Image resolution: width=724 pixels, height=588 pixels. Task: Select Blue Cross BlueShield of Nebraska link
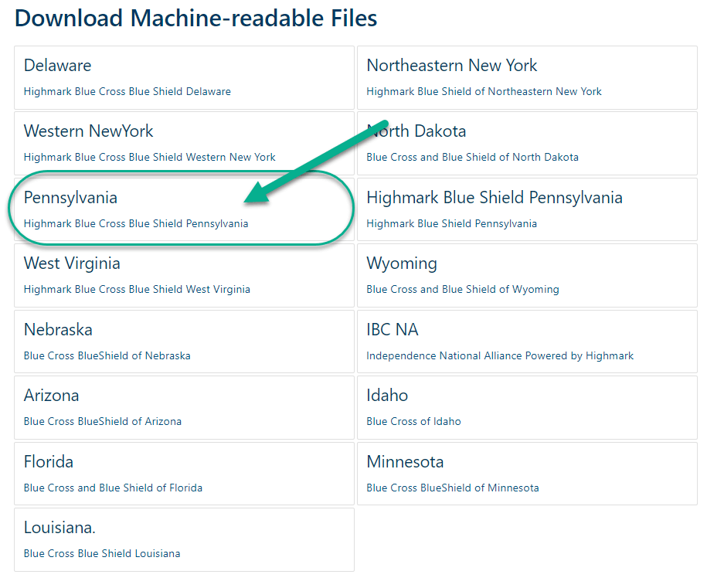(x=107, y=355)
